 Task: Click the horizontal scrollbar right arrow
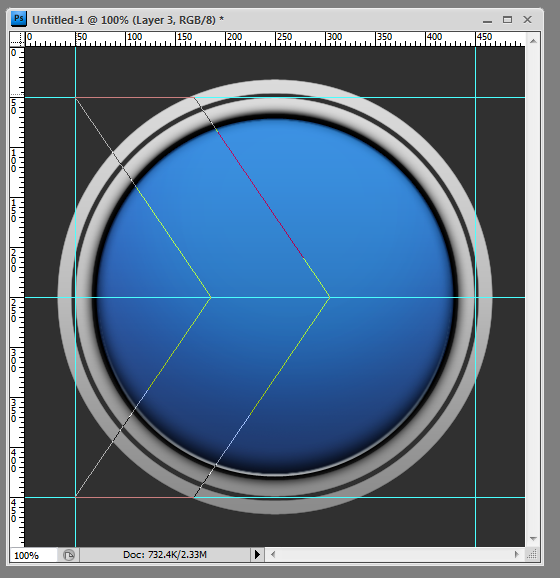(x=516, y=554)
